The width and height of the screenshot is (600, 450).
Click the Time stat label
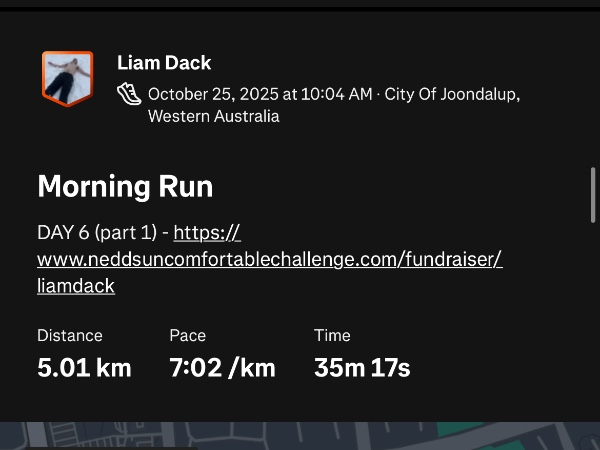pyautogui.click(x=332, y=336)
